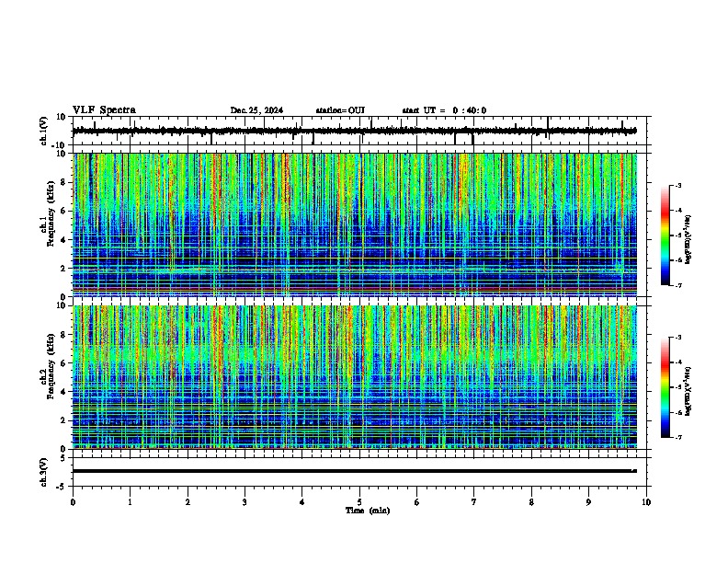The width and height of the screenshot is (728, 563).
Task: Click the "VLF Spectra" title text
Action: click(104, 110)
